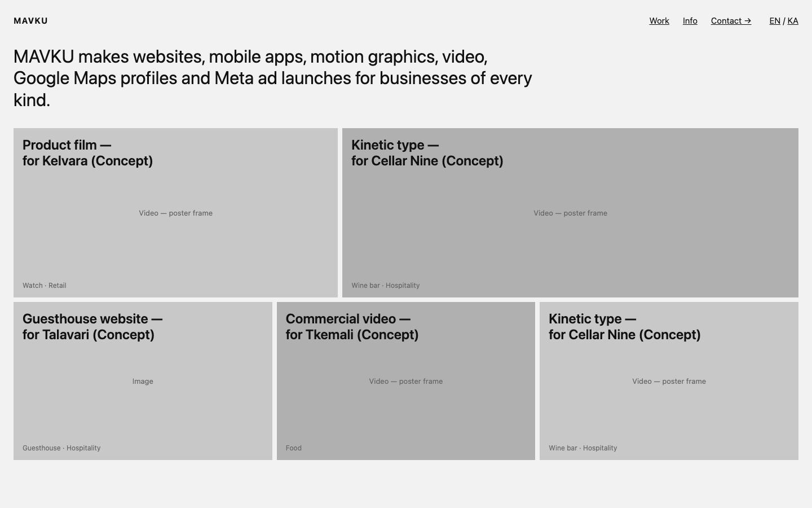Click the Tkemali video poster frame label

pyautogui.click(x=406, y=382)
